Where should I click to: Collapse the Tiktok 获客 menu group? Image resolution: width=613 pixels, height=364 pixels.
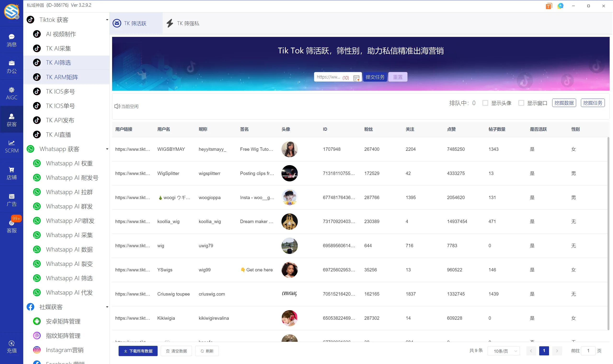[107, 20]
